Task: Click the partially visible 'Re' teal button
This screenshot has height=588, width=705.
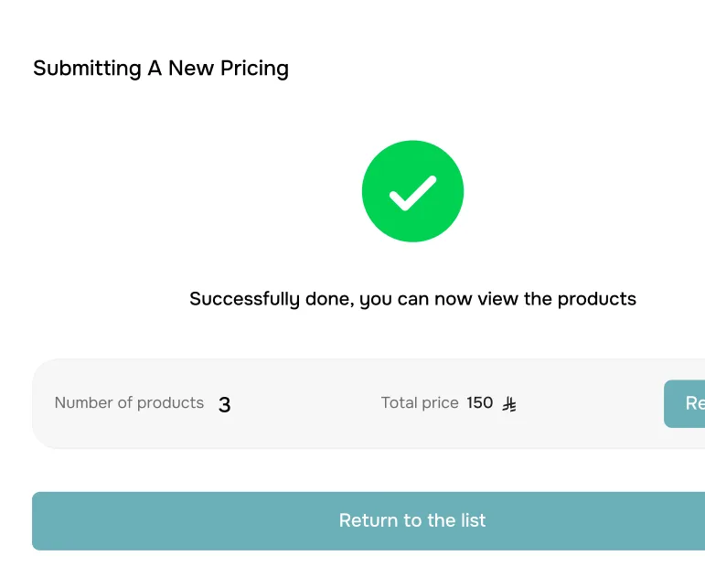Action: [686, 403]
